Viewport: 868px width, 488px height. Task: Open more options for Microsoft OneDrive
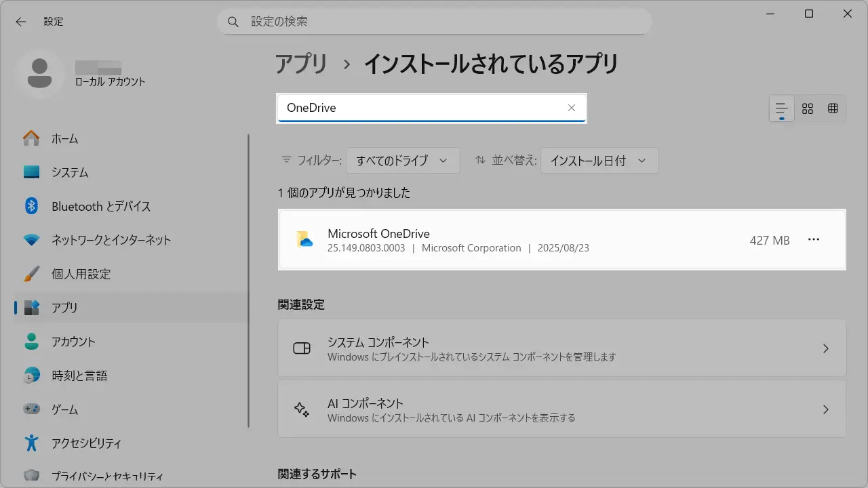814,240
